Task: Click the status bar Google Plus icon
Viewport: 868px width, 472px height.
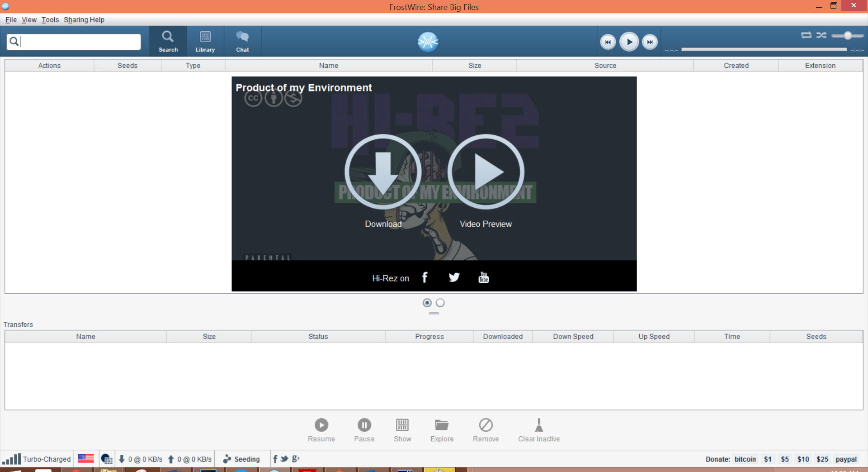Action: pyautogui.click(x=296, y=459)
